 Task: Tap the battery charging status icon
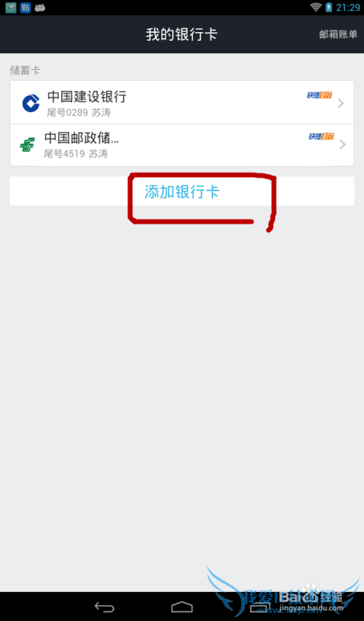(x=329, y=7)
